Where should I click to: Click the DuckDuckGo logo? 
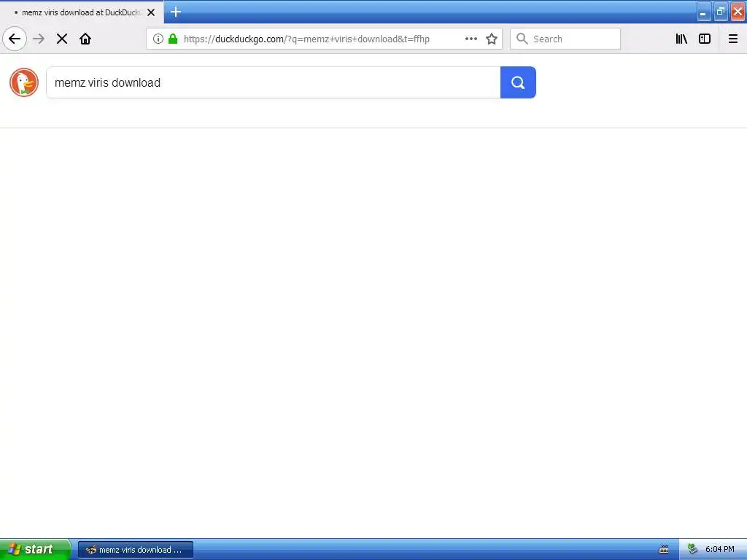(x=24, y=82)
